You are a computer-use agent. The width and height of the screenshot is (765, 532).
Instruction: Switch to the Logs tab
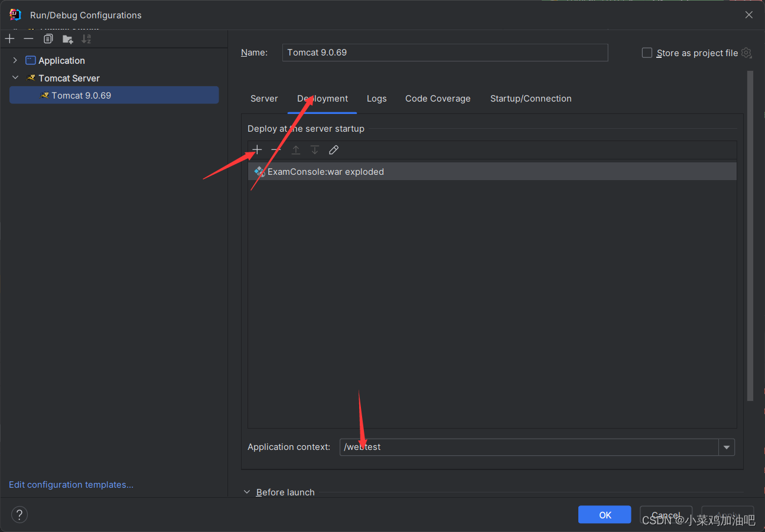tap(377, 99)
